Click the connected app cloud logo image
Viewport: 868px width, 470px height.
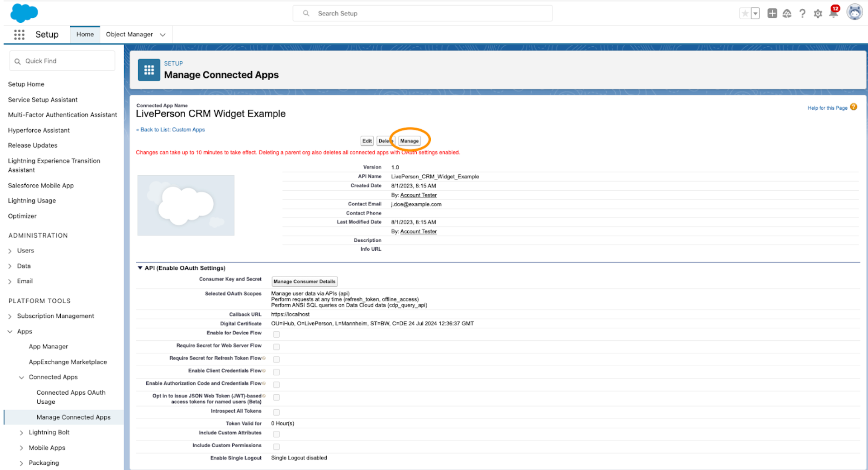click(186, 205)
